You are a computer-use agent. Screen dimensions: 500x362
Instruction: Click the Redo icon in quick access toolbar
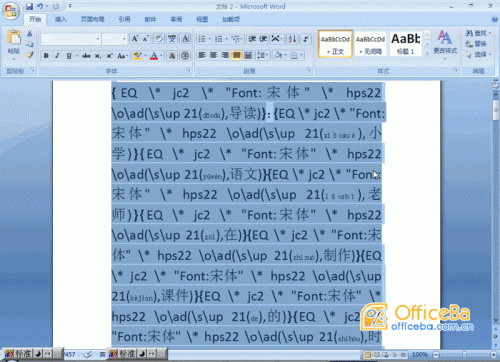[56, 6]
